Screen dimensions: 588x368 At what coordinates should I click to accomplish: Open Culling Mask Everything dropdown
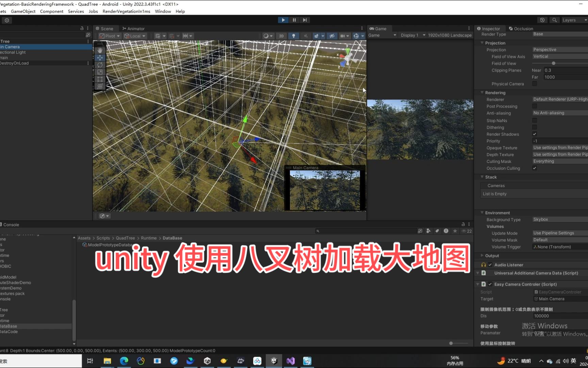(560, 161)
